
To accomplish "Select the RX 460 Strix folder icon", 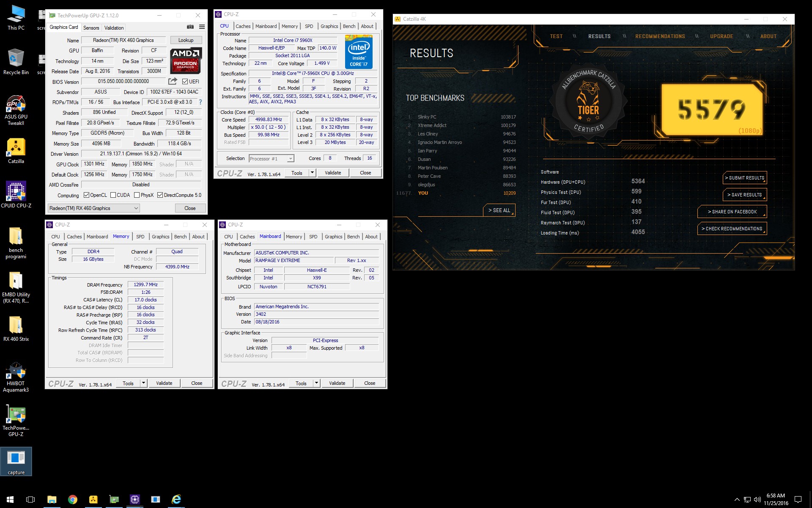I will coord(16,329).
